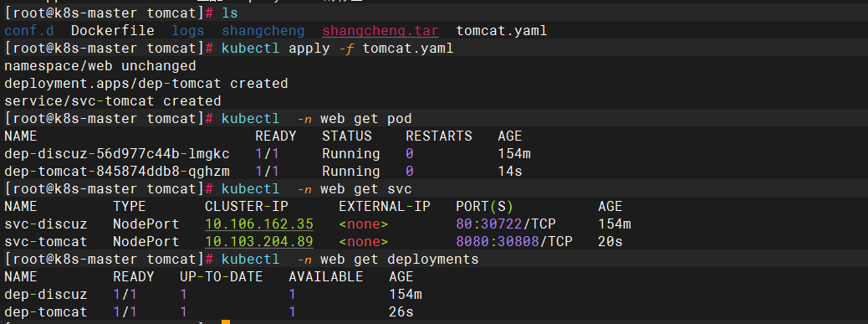The height and width of the screenshot is (324, 868).
Task: Click <none> external IP of svc-discuz
Action: point(364,224)
